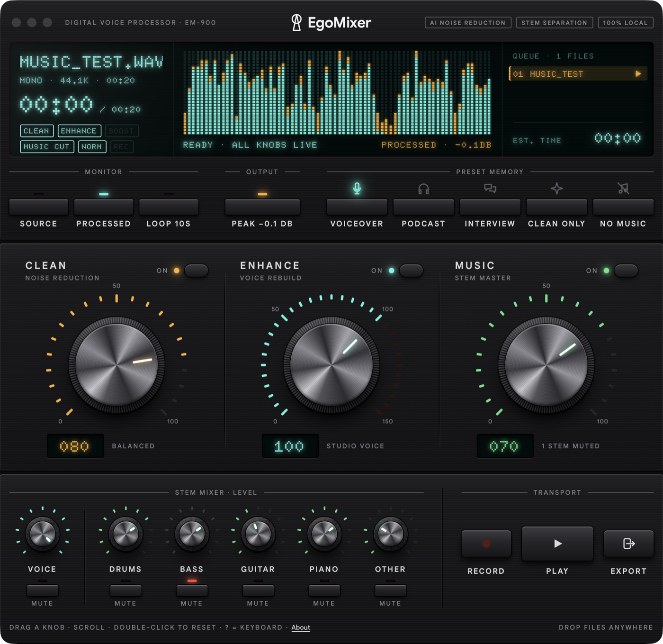Click the MUSIC CUT status tag

pos(46,147)
